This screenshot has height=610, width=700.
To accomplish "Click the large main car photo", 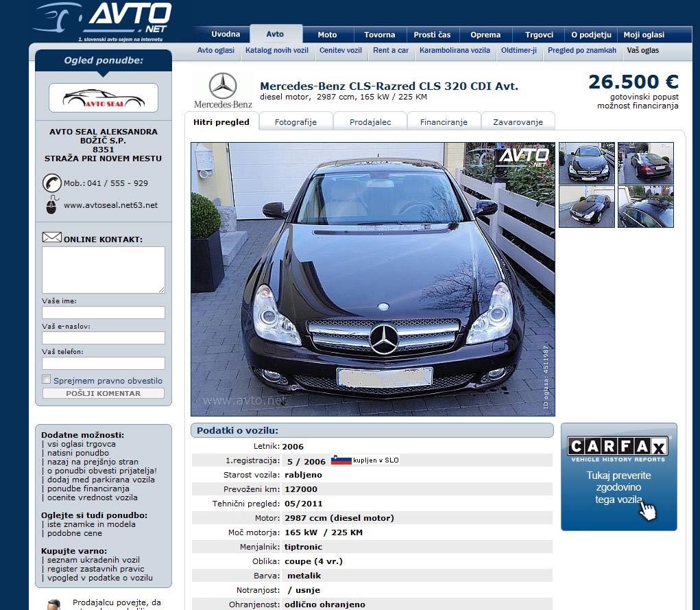I will coord(373,279).
